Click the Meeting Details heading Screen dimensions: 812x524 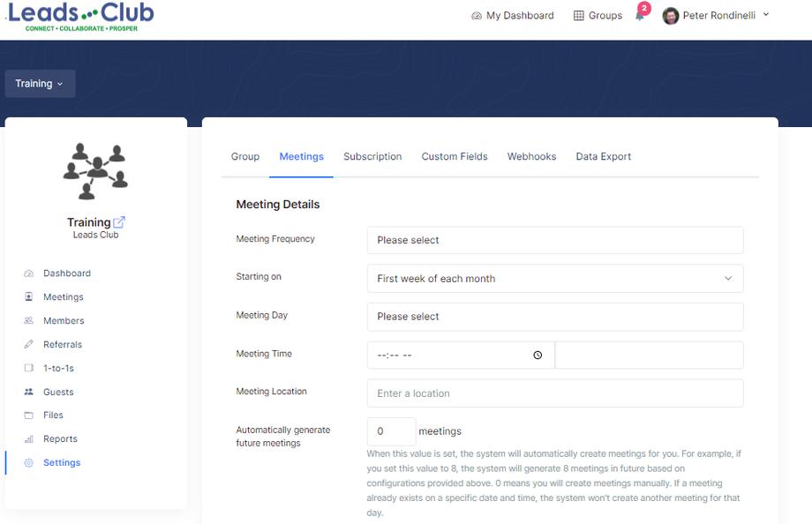(x=278, y=205)
